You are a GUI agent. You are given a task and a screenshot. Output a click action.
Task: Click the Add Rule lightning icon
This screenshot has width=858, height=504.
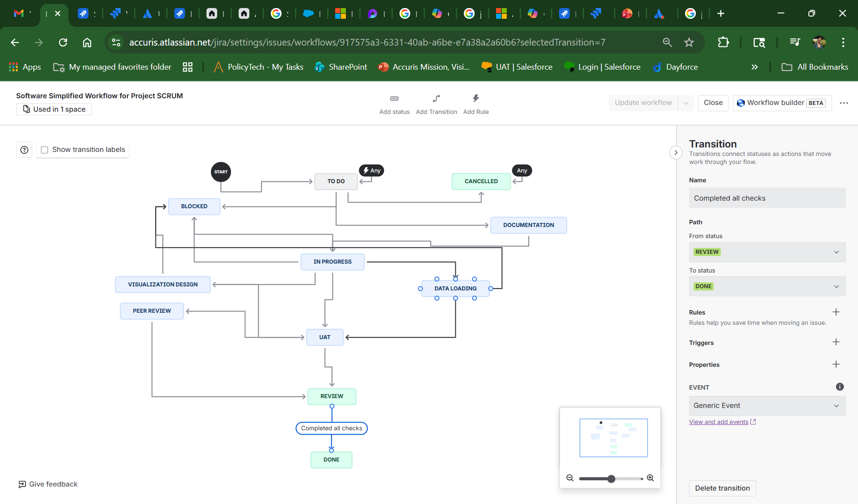point(475,98)
